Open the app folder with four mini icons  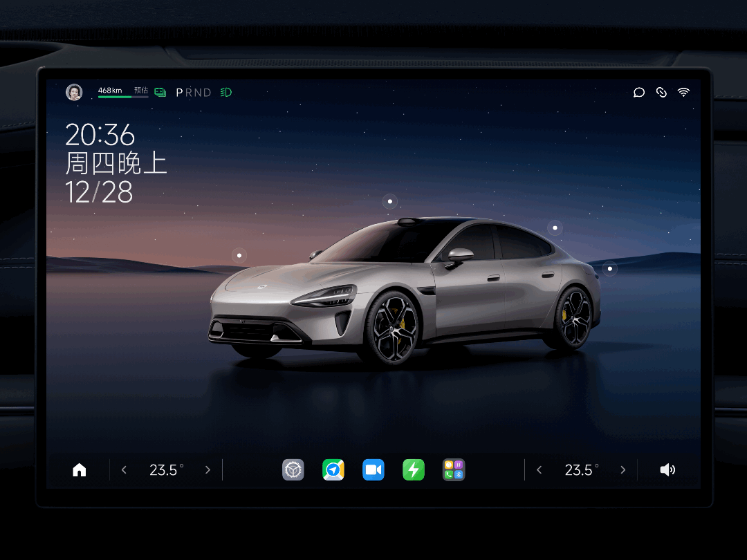click(454, 470)
